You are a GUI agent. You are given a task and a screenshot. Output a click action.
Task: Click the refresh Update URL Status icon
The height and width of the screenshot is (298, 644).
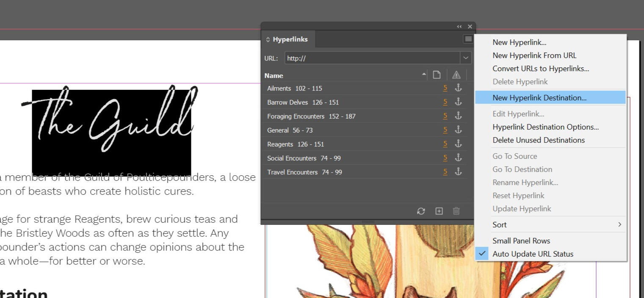[x=421, y=211]
